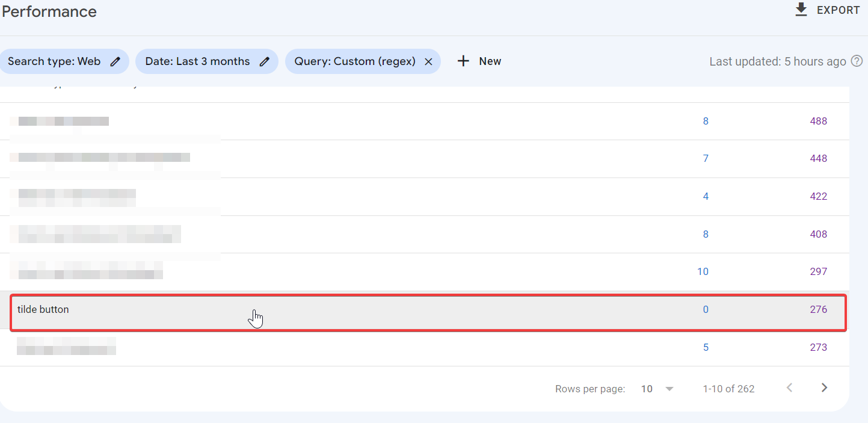868x423 pixels.
Task: Click clicks value 5
Action: click(x=706, y=347)
